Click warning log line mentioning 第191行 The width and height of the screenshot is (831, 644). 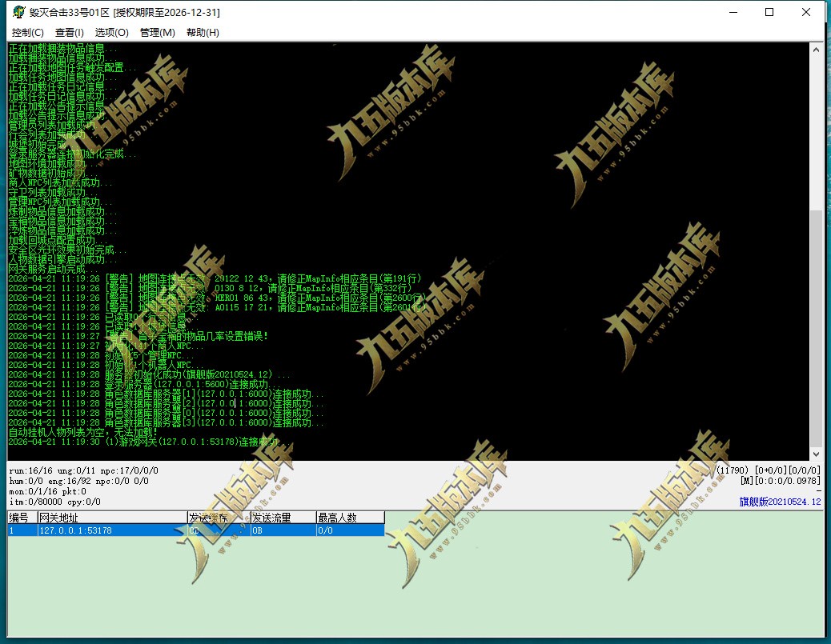coord(215,278)
